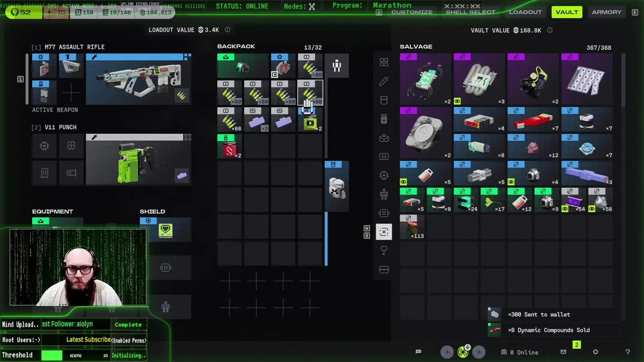This screenshot has height=362, width=644.
Task: Select the yellow x2 item in backpack
Action: [310, 120]
